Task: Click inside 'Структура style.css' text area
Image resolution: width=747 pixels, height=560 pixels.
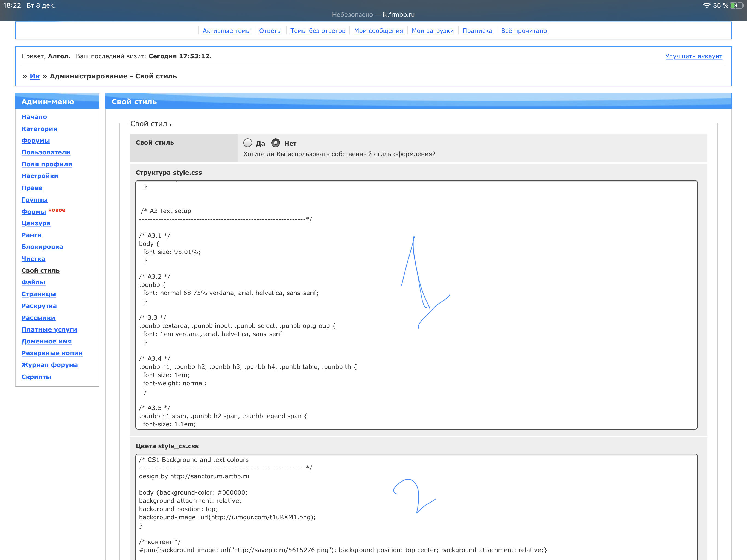Action: (x=507, y=304)
